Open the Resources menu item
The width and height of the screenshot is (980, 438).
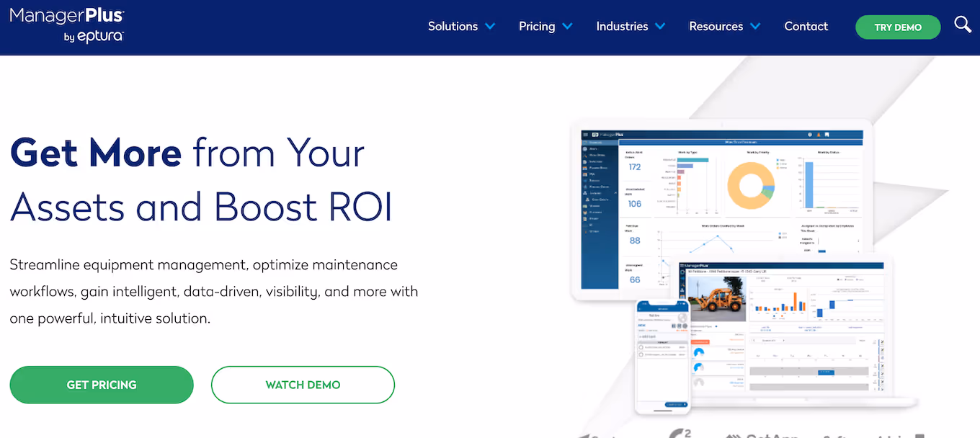coord(716,27)
